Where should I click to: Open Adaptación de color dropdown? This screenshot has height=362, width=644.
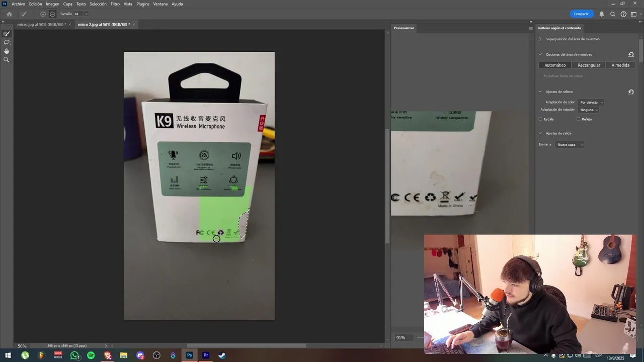pos(591,103)
